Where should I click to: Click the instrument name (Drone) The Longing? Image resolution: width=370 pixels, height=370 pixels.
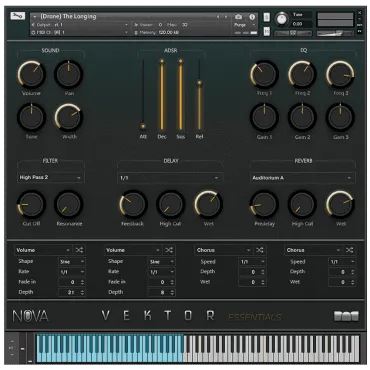point(68,16)
